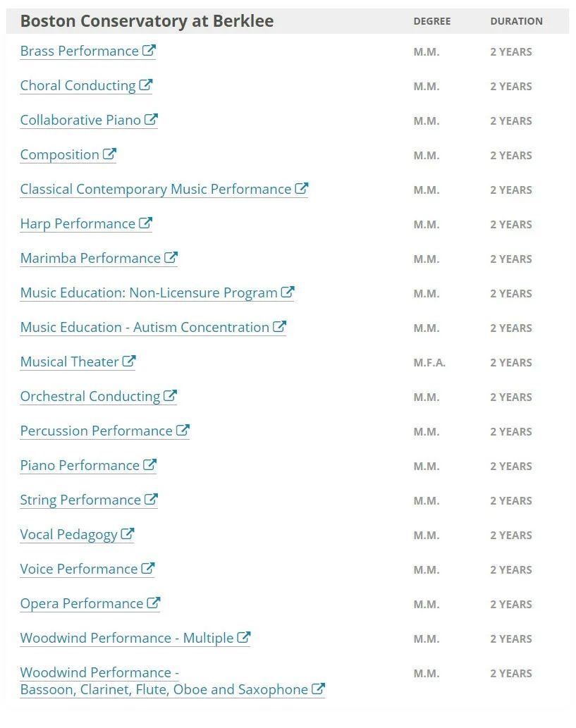This screenshot has width=576, height=728.
Task: Select the Voice Performance program link
Action: pos(78,569)
